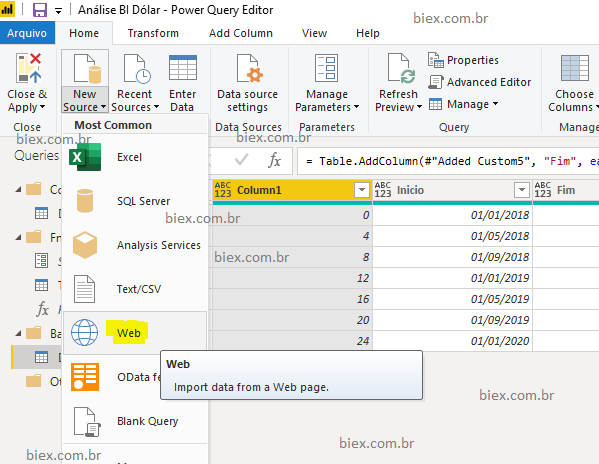Click the Manage Parameters icon
Image resolution: width=599 pixels, height=464 pixels.
[326, 68]
